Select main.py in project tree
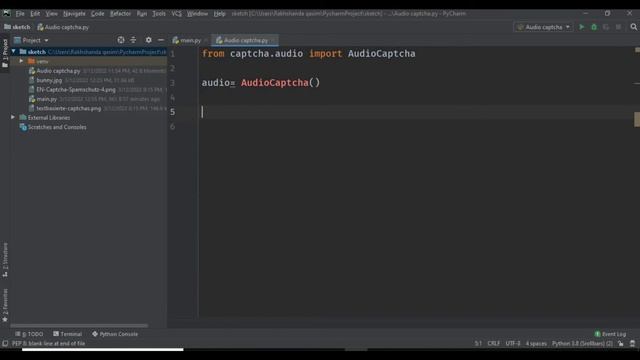The image size is (640, 360). [x=46, y=99]
